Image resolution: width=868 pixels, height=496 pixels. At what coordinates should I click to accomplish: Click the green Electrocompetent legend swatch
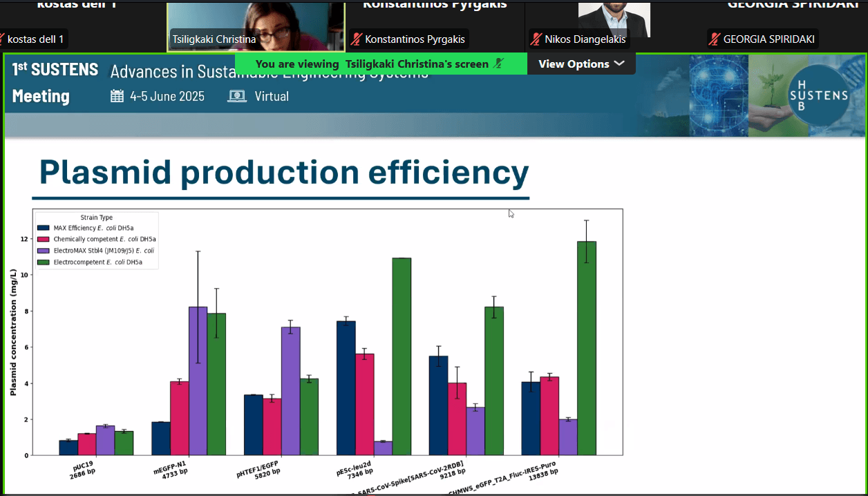click(43, 263)
